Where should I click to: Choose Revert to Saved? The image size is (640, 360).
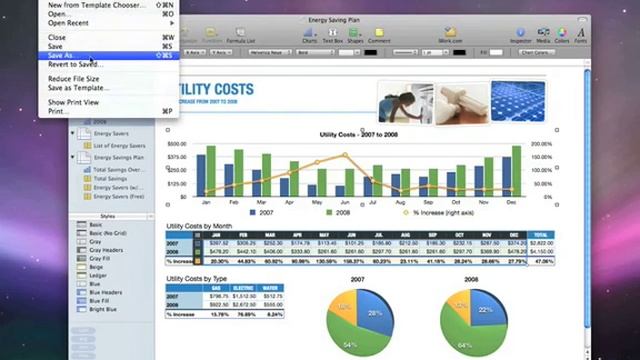(x=109, y=64)
